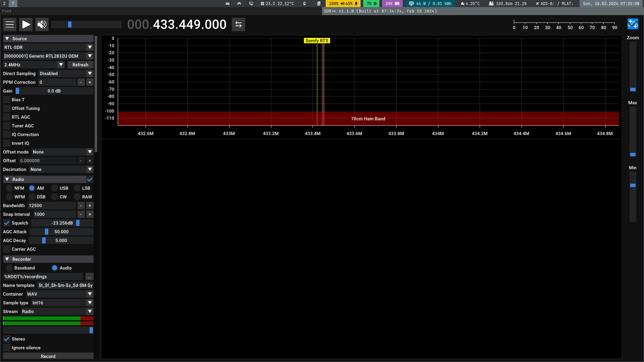The height and width of the screenshot is (362, 644).
Task: Adjust the Squelch level slider
Action: click(62, 223)
